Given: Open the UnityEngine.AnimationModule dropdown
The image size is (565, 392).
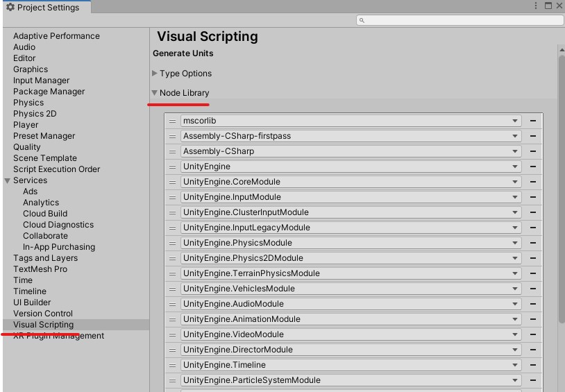Looking at the screenshot, I should tap(351, 319).
